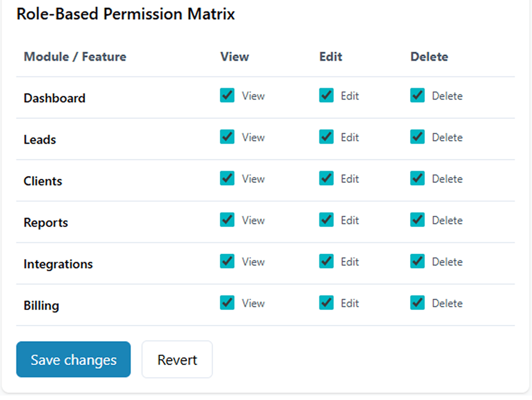Toggle Clients Delete permission checkbox
Image resolution: width=532 pixels, height=400 pixels.
click(x=417, y=178)
